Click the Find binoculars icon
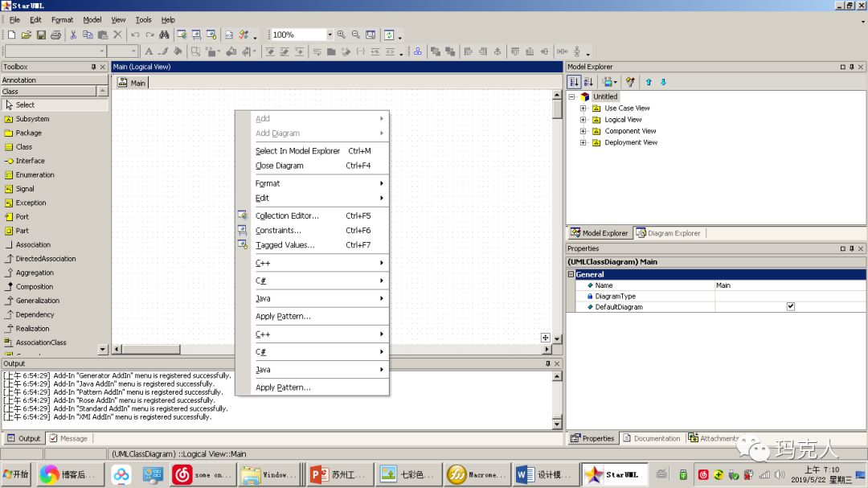 pyautogui.click(x=164, y=35)
